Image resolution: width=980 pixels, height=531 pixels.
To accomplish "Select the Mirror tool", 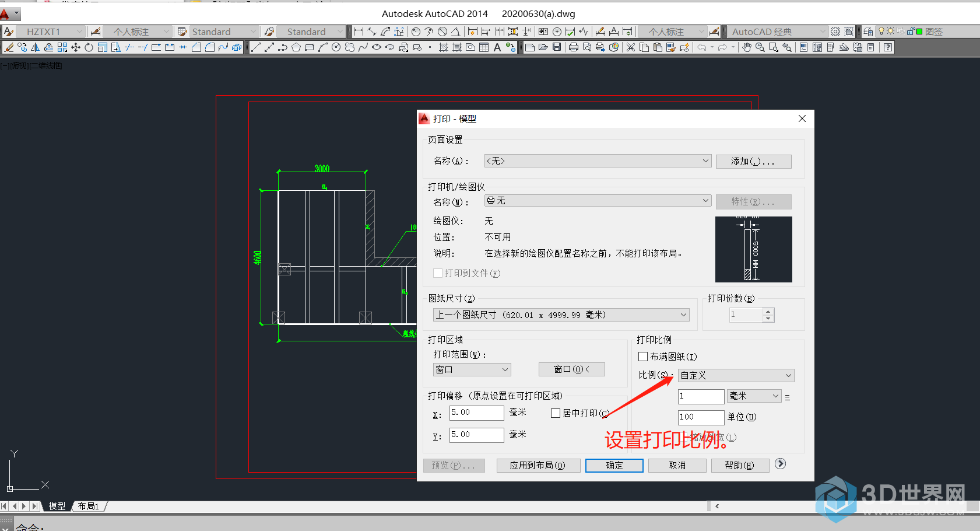I will coord(36,47).
